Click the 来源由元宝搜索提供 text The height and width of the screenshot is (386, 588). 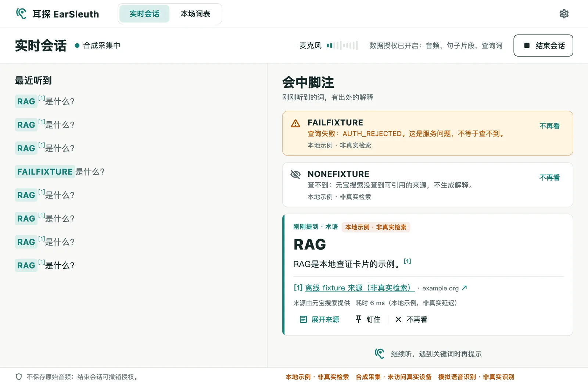pyautogui.click(x=322, y=303)
